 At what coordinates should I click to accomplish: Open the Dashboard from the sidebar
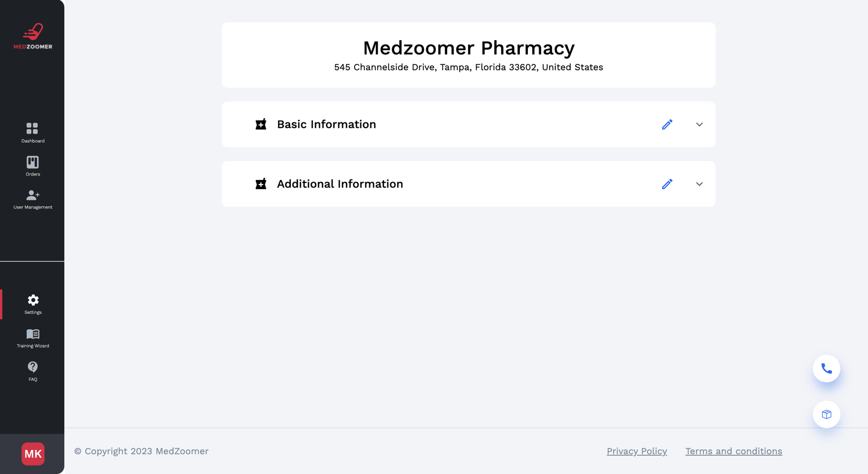pos(33,132)
